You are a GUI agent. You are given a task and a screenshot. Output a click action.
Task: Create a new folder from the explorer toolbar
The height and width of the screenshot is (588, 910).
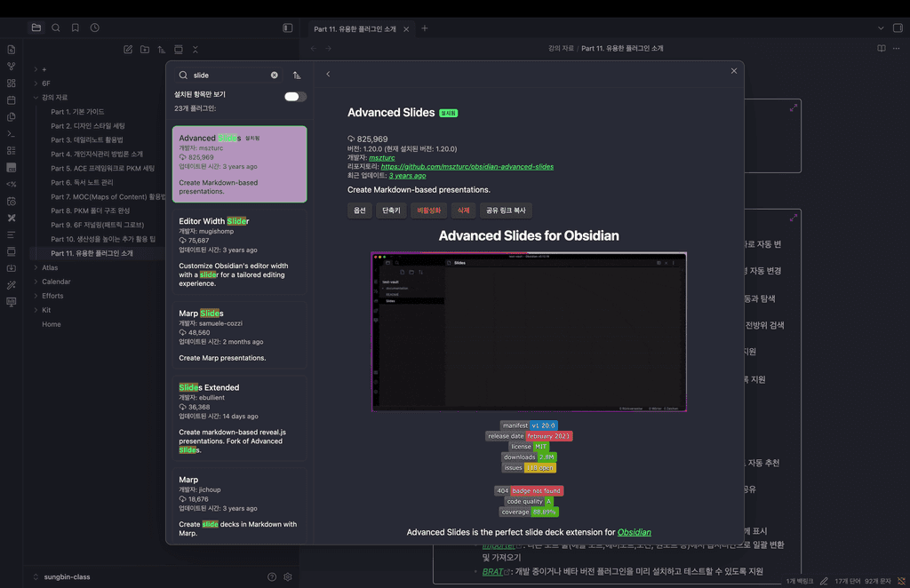click(145, 49)
